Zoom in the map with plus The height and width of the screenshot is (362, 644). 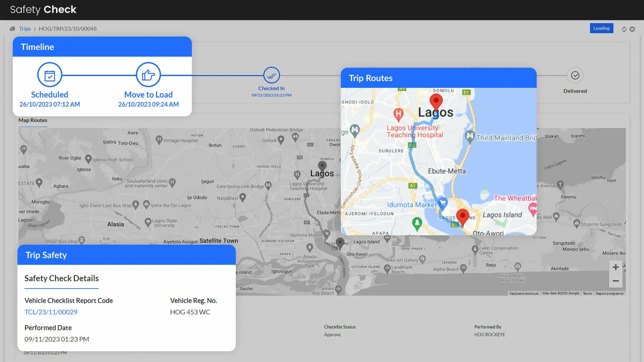coord(615,267)
